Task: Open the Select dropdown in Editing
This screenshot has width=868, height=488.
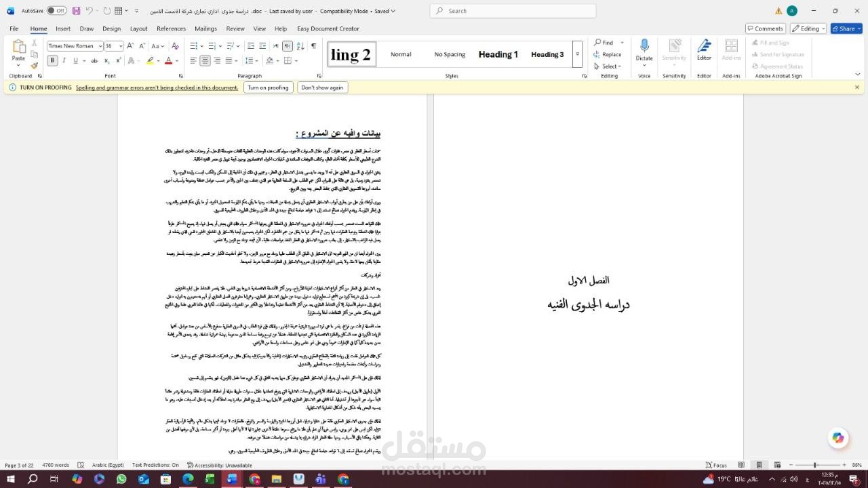Action: click(606, 66)
